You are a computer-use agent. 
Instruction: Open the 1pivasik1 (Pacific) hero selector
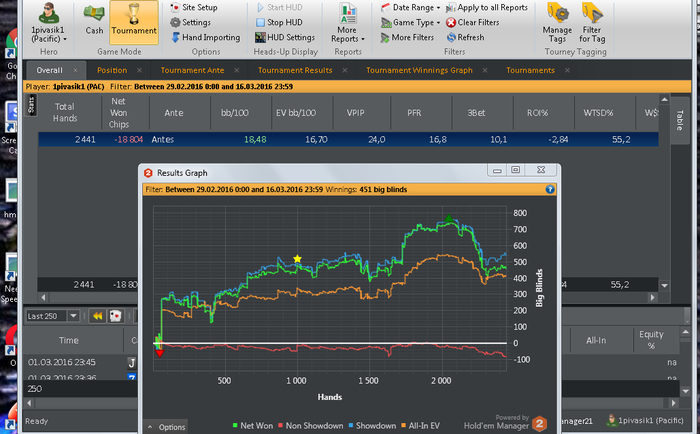(x=49, y=23)
